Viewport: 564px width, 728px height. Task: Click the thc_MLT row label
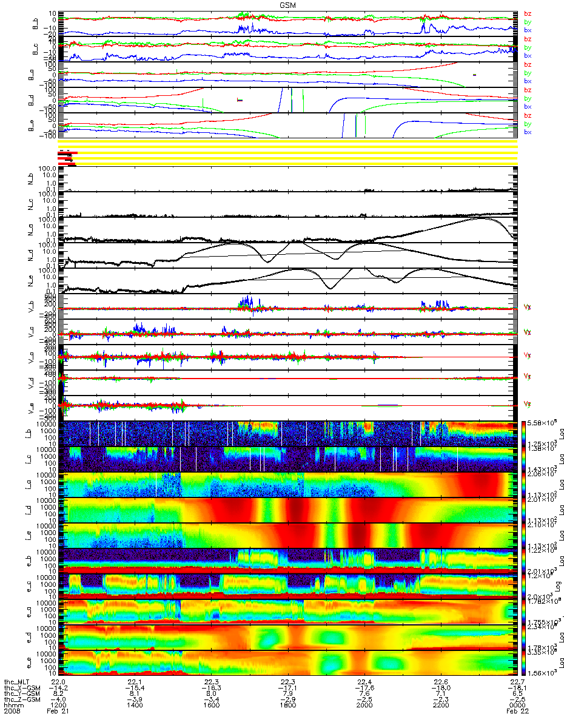pyautogui.click(x=18, y=682)
